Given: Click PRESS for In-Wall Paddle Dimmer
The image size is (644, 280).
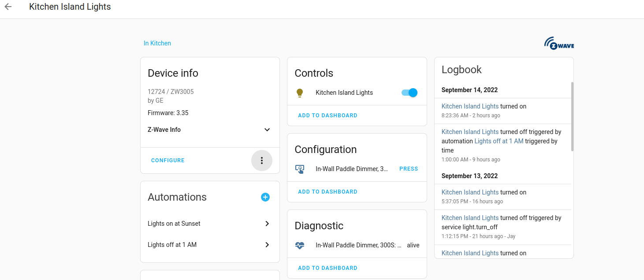Looking at the screenshot, I should click(409, 169).
